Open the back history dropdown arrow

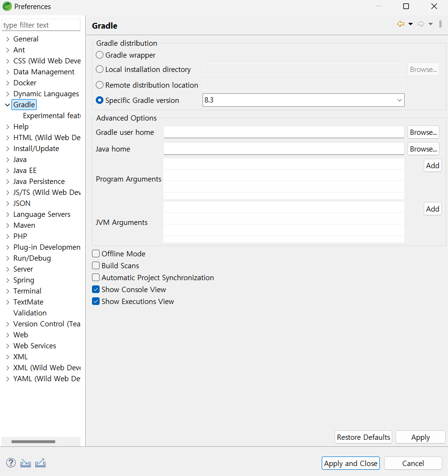click(411, 24)
